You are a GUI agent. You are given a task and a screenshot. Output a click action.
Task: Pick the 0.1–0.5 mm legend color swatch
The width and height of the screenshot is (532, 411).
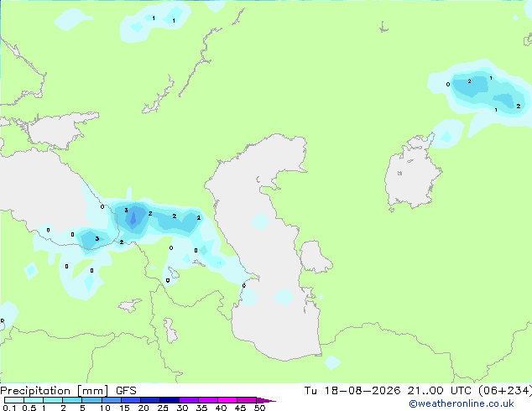(x=14, y=400)
